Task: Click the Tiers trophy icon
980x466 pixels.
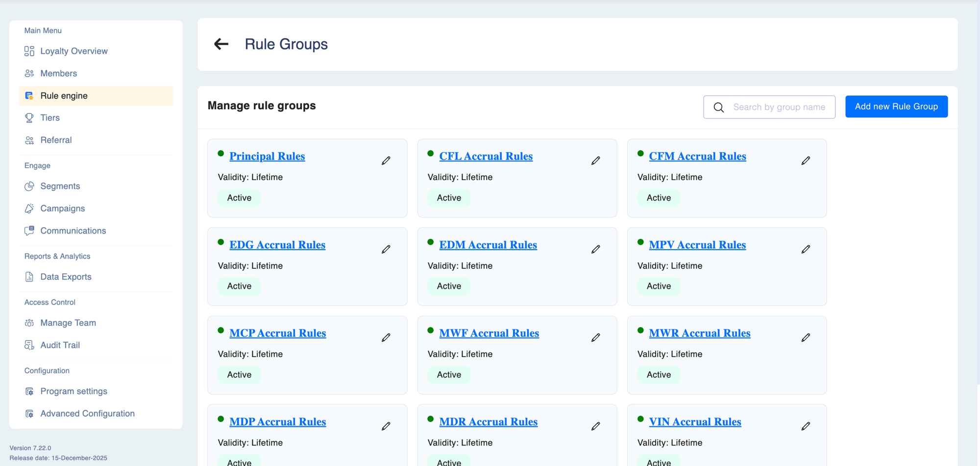Action: (29, 118)
